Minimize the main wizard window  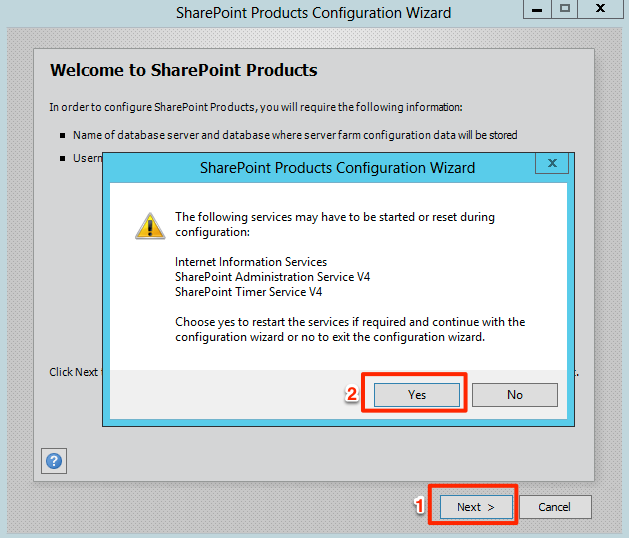(x=537, y=9)
